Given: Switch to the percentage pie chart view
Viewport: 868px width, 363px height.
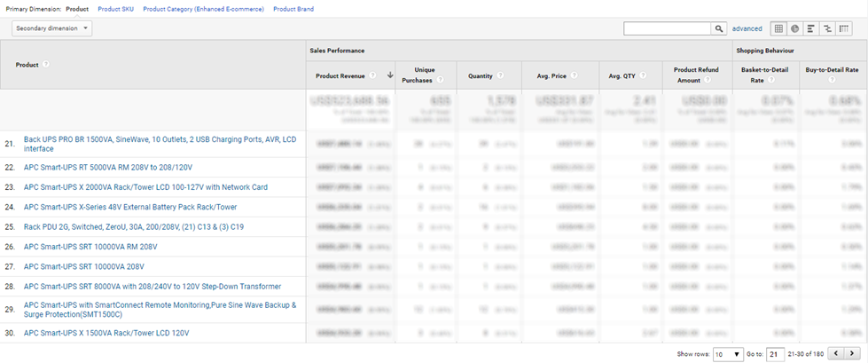Looking at the screenshot, I should pos(794,28).
